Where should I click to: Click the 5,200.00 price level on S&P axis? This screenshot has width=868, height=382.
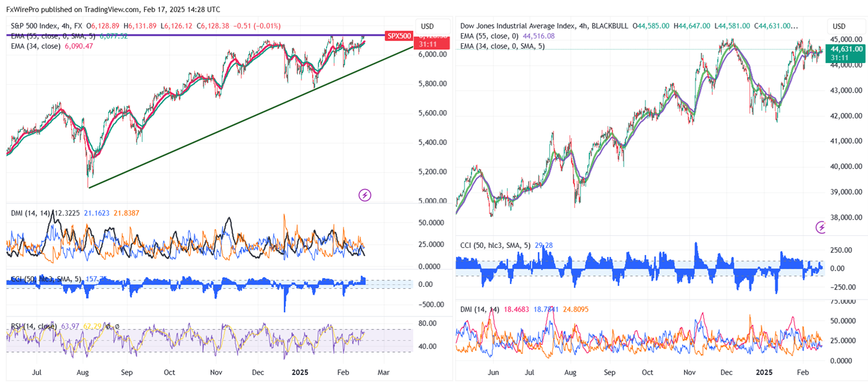click(433, 171)
